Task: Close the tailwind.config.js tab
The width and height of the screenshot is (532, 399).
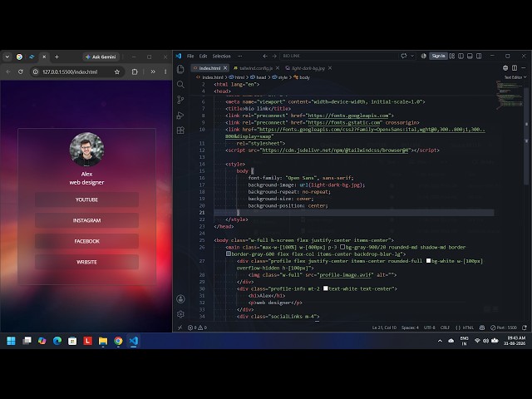Action: pos(277,68)
